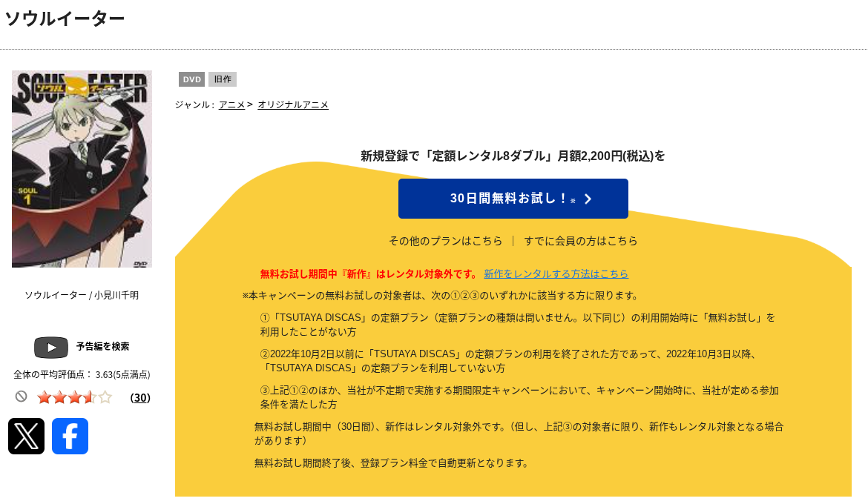
Task: Share on X (Twitter) icon
Action: point(26,436)
